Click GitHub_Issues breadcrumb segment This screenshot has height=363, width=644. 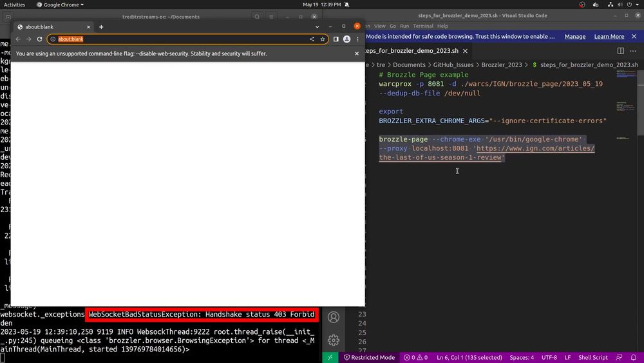click(x=453, y=65)
